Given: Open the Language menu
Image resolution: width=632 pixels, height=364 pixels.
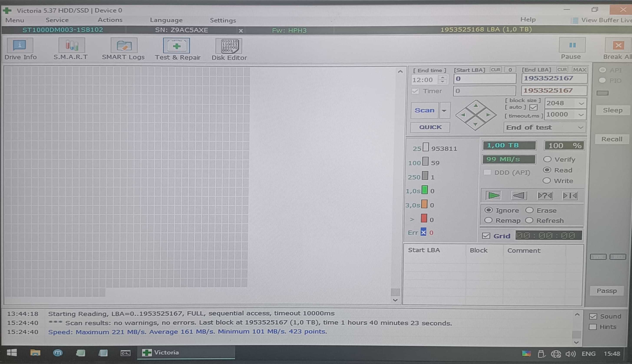Looking at the screenshot, I should point(166,20).
